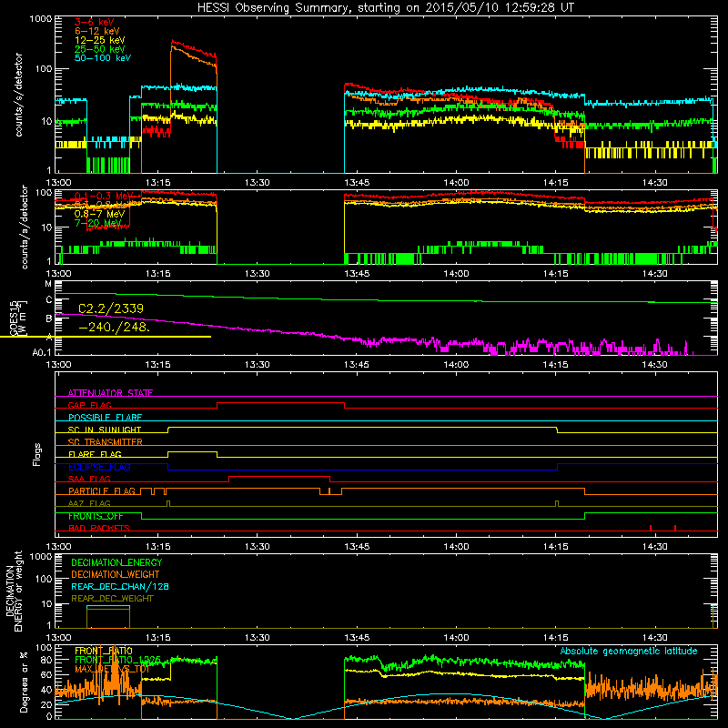
Task: Select the '12-25 keV' legend label
Action: pyautogui.click(x=99, y=40)
